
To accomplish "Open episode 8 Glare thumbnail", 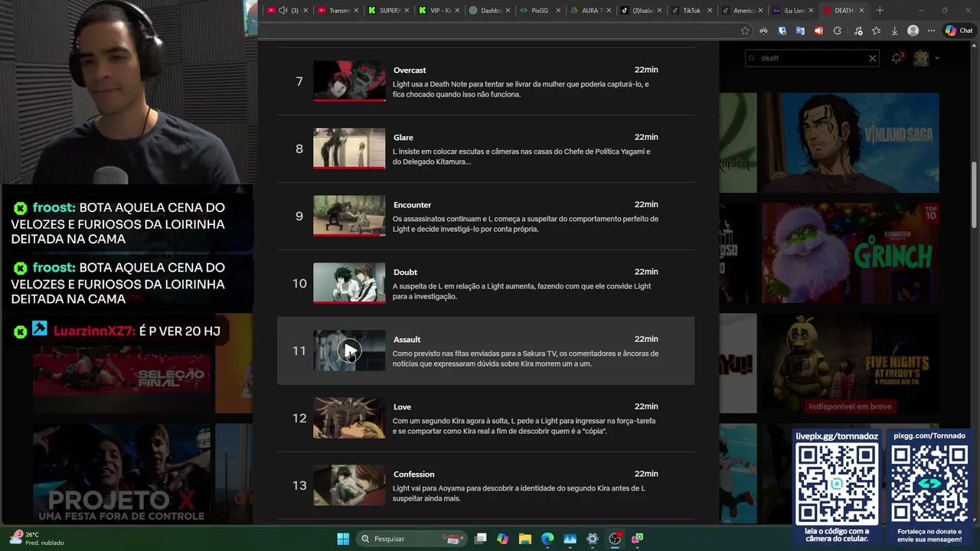I will click(x=349, y=148).
